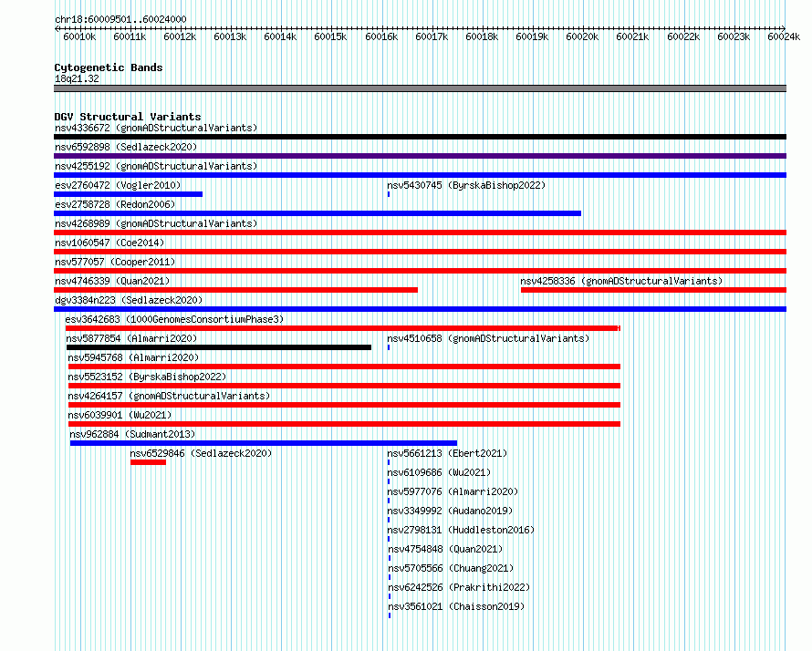
Task: Click the nsv6109686 Wu2021 label
Action: (x=439, y=472)
